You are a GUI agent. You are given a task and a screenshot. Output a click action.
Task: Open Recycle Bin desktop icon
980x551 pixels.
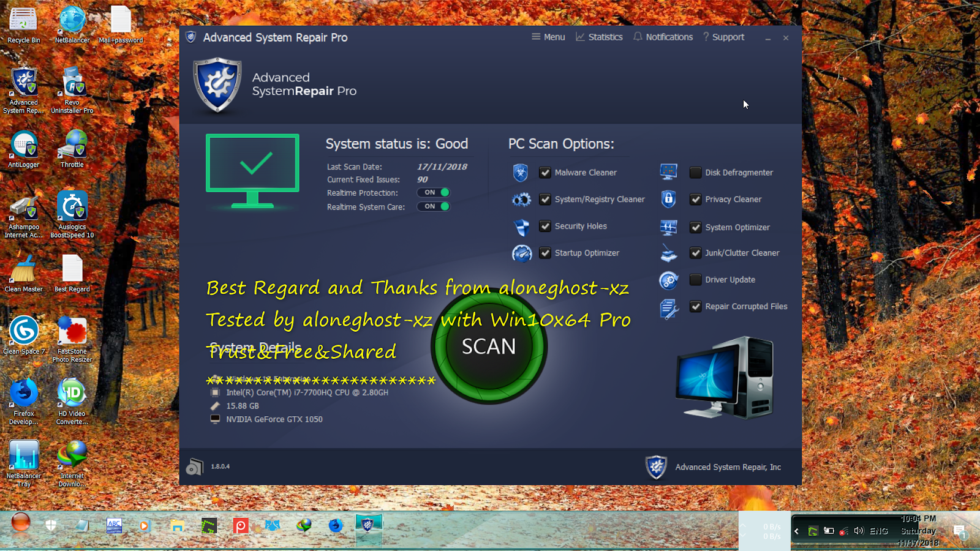click(x=23, y=25)
